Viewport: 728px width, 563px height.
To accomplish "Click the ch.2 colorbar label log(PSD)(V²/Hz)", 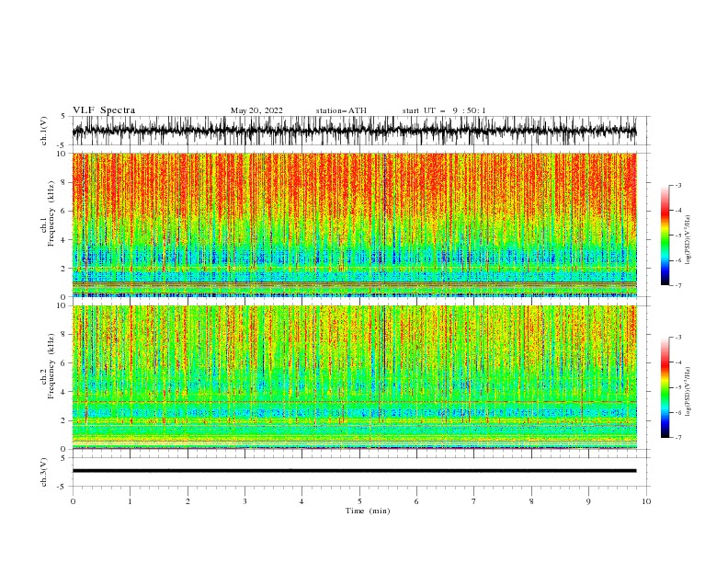I will pyautogui.click(x=688, y=392).
